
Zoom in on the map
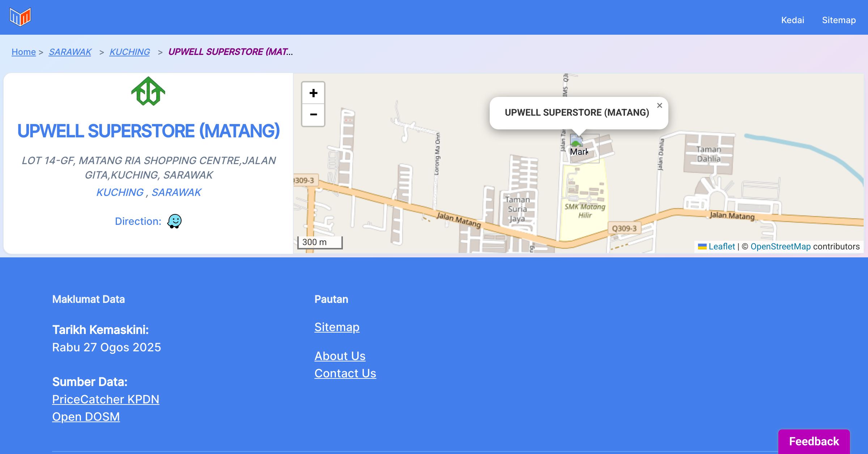[313, 93]
